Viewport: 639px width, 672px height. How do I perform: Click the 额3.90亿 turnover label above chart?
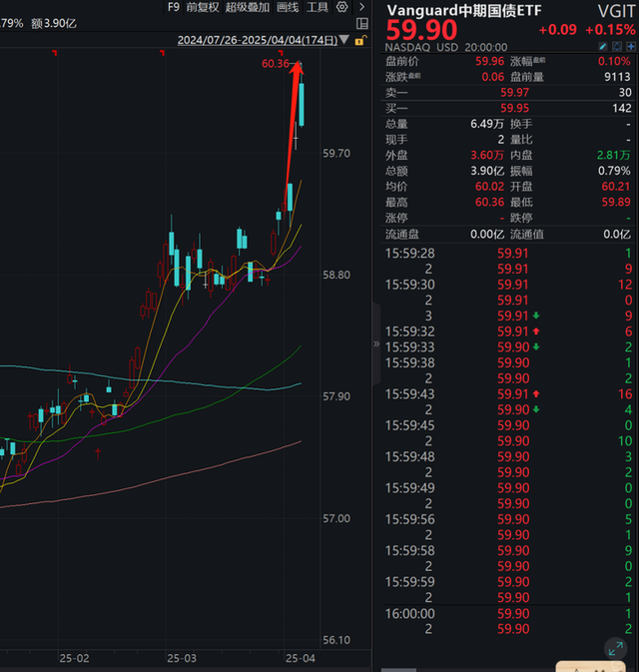click(x=54, y=24)
